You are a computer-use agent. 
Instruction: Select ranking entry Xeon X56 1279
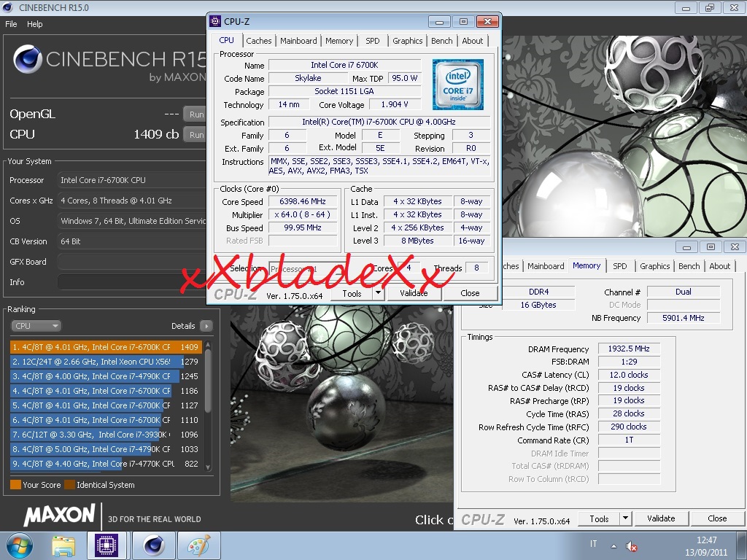coord(106,362)
